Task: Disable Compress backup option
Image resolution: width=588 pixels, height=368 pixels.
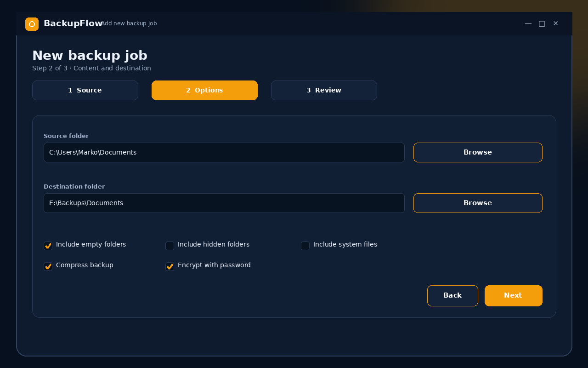Action: pyautogui.click(x=48, y=266)
